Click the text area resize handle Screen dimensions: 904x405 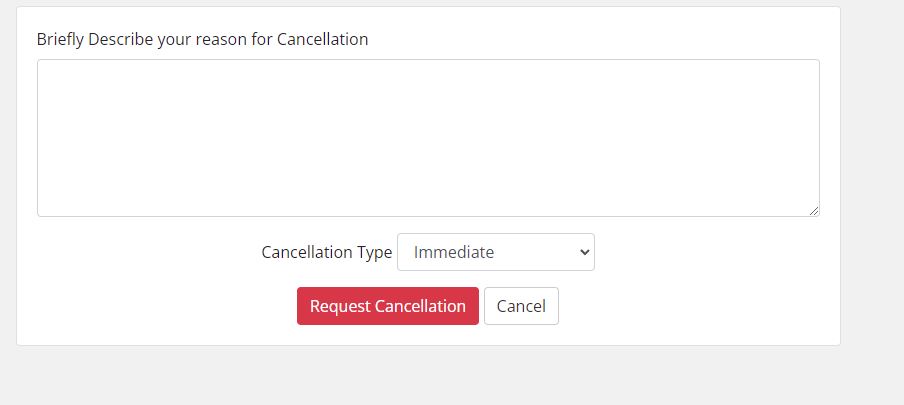(x=814, y=211)
